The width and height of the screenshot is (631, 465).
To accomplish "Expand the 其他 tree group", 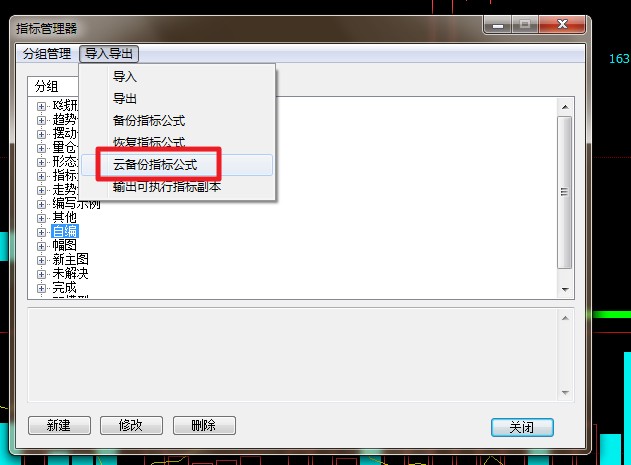I will (41, 218).
